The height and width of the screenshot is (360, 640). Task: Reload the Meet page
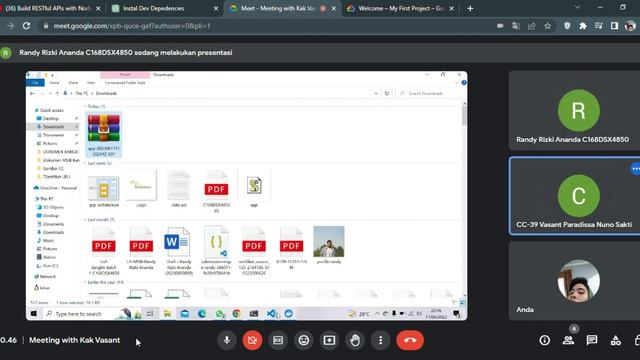pos(27,26)
